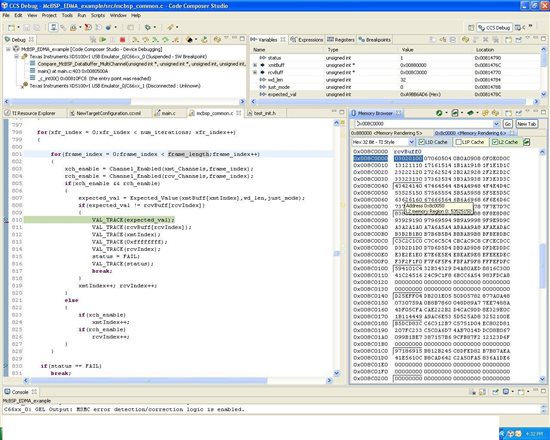550x440 pixels.
Task: Enable the L1P Cache checkbox
Action: (x=458, y=142)
